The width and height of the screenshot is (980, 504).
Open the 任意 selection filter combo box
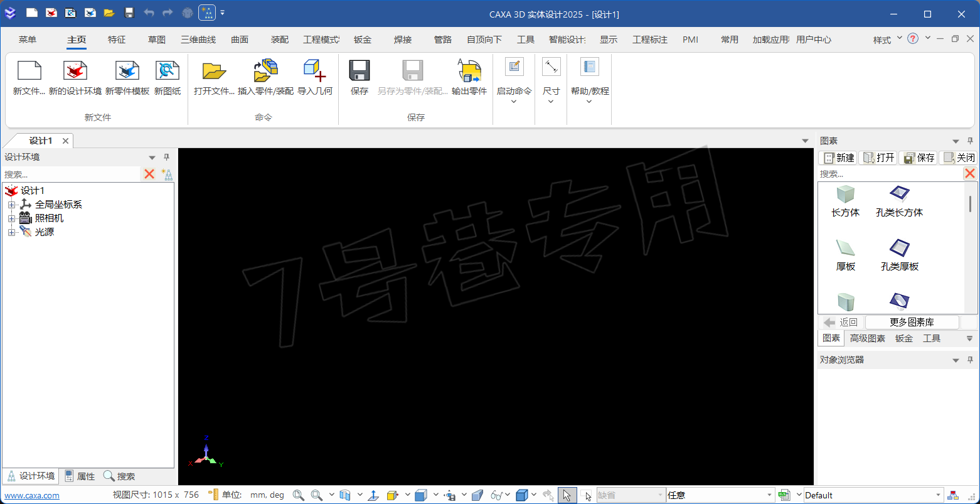point(720,495)
